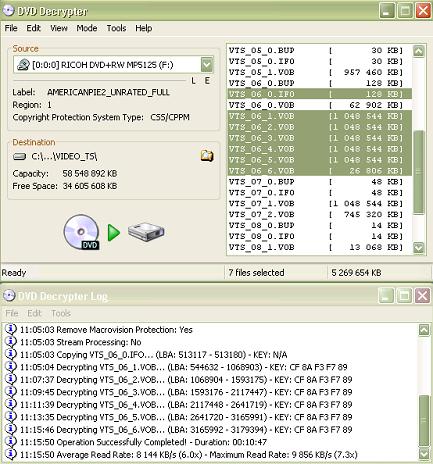The height and width of the screenshot is (464, 433).
Task: Select highlighted VTS_06_2.VOB file row
Action: [319, 127]
